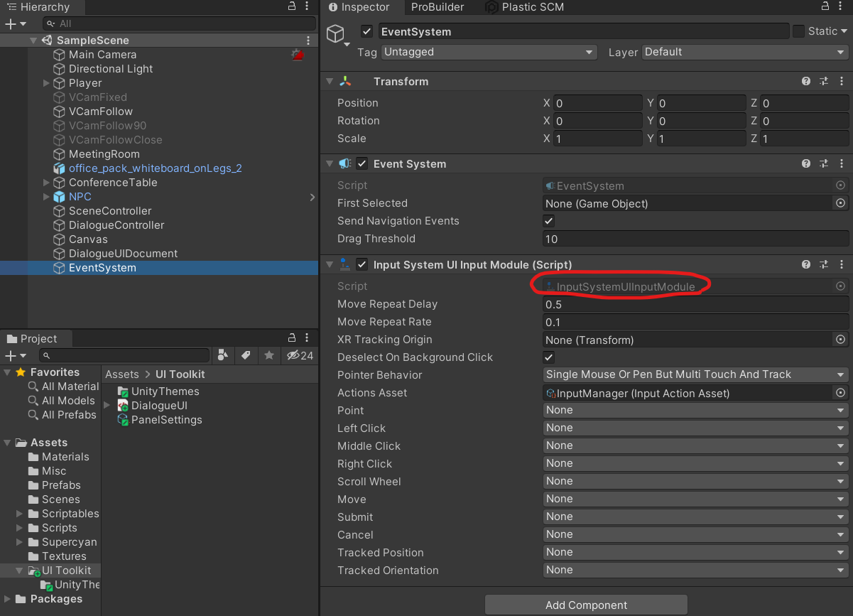
Task: Open Event System component presets
Action: (824, 164)
